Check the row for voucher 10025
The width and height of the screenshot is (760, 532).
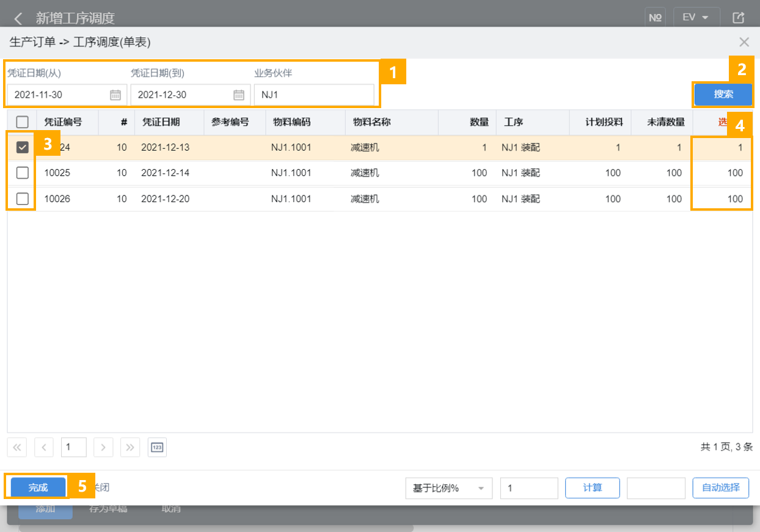point(22,173)
